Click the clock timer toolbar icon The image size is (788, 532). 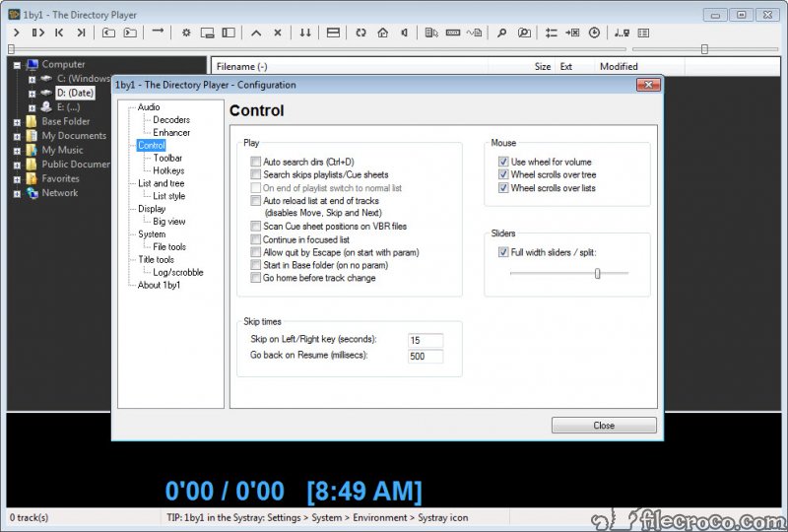[x=594, y=33]
